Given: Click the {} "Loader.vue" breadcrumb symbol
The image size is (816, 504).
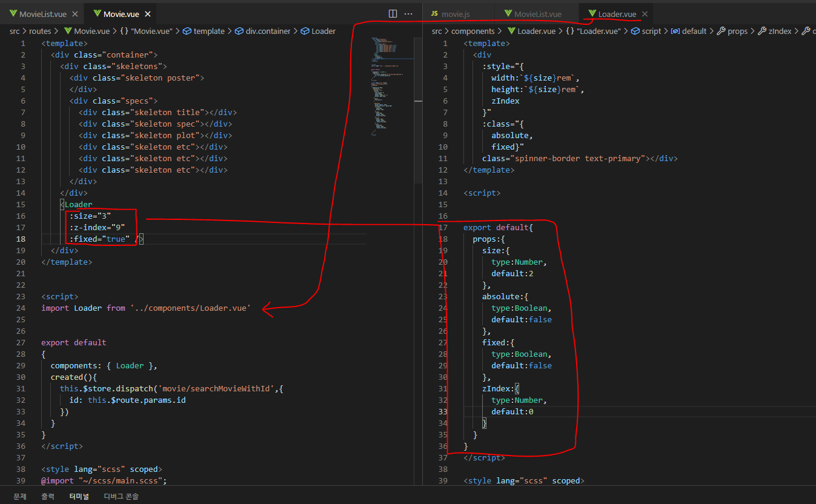Looking at the screenshot, I should point(593,31).
